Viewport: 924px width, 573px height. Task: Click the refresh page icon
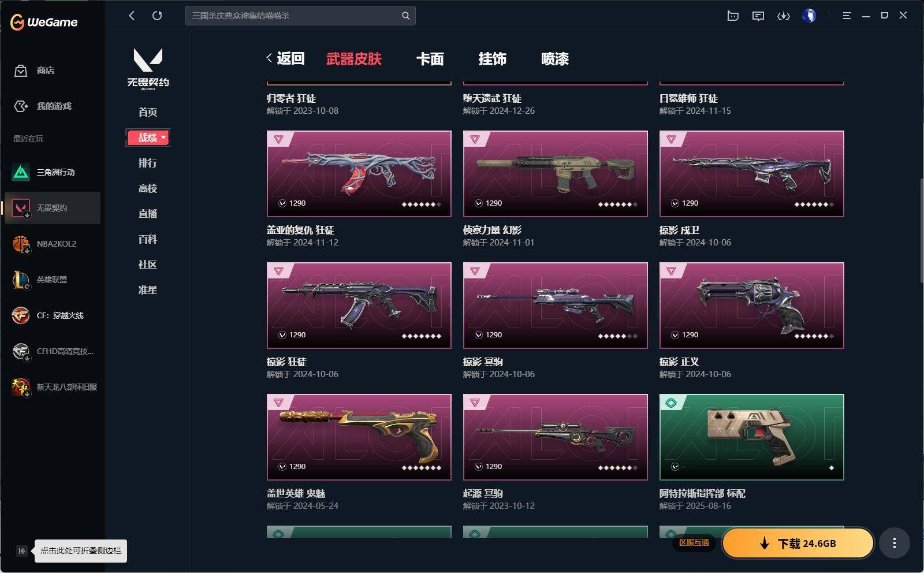coord(157,16)
